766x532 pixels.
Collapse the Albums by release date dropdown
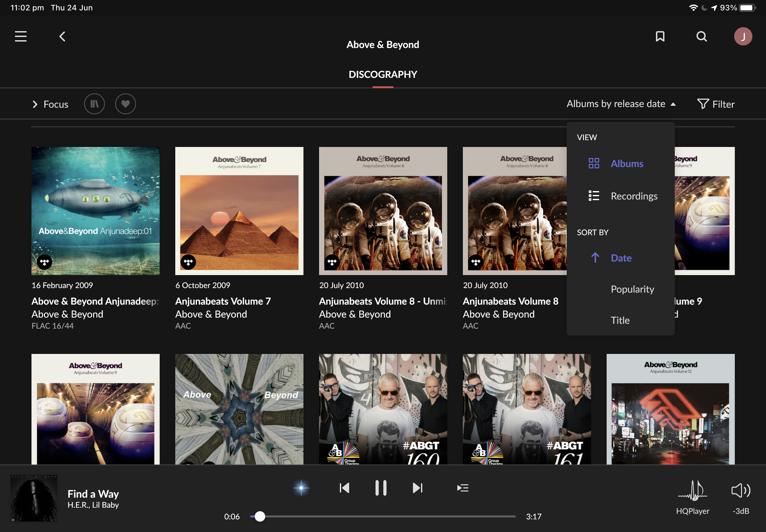[x=621, y=104]
